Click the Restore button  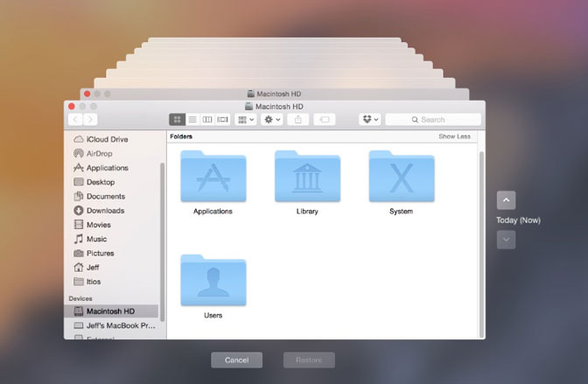[x=309, y=360]
